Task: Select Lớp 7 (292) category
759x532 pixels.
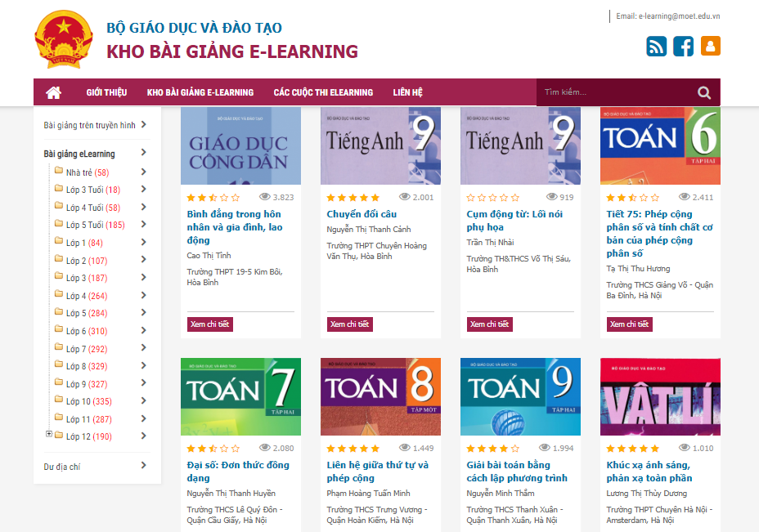Action: click(87, 349)
